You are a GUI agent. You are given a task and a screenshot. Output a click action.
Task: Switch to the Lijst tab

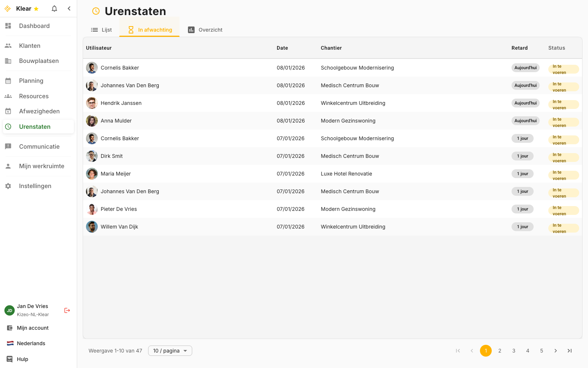point(101,30)
